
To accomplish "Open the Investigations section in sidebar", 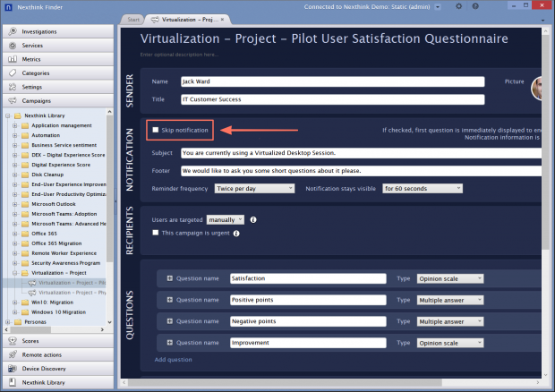I will (x=57, y=31).
